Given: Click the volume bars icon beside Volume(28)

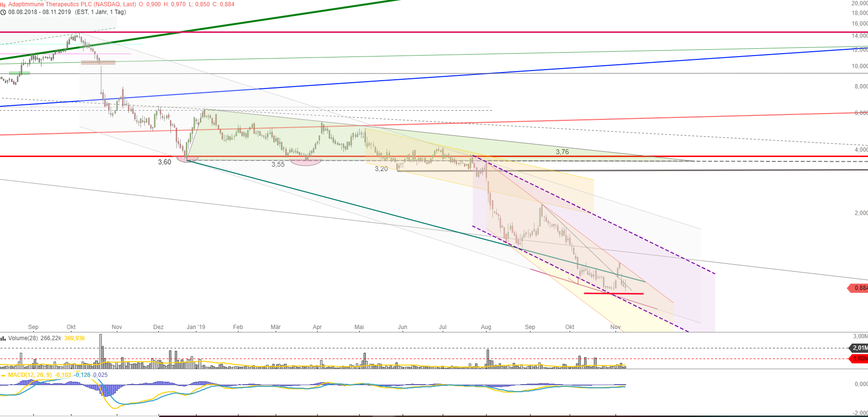Looking at the screenshot, I should [3, 338].
